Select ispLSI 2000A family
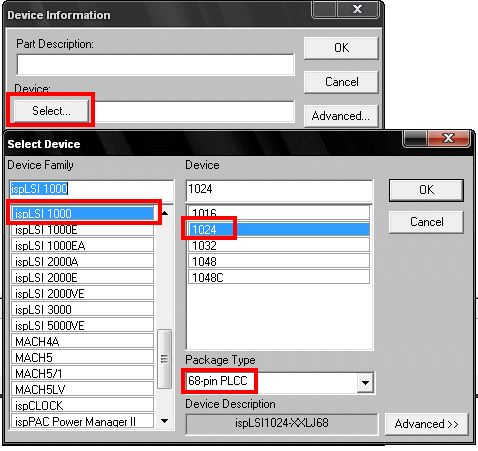The height and width of the screenshot is (451, 478). tap(83, 262)
